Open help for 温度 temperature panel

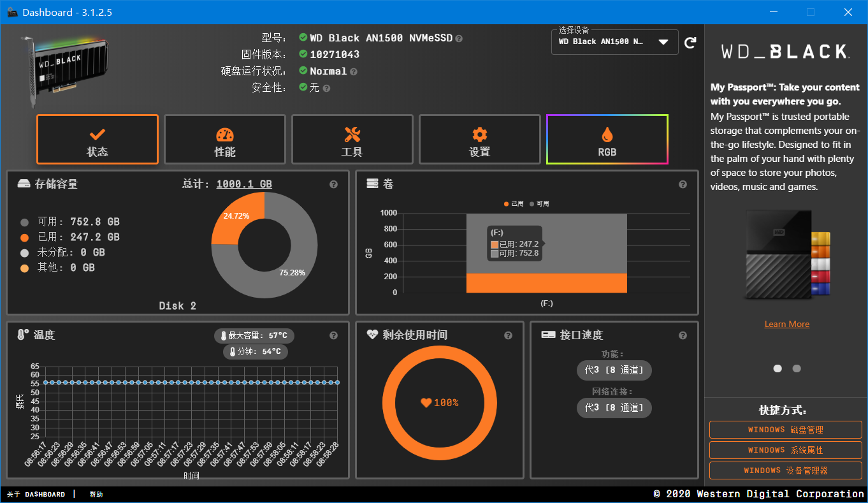coord(333,335)
